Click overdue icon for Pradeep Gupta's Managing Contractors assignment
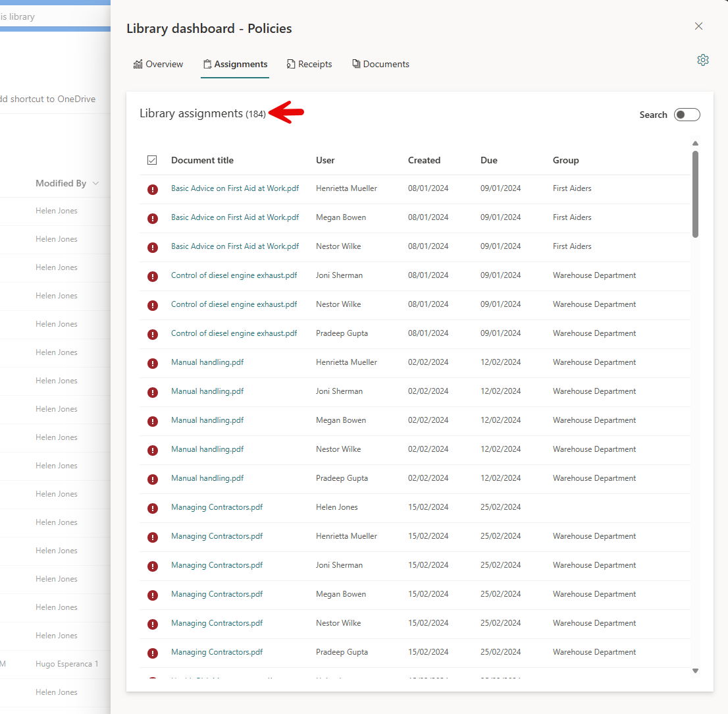Screen dimensions: 728x714 [152, 653]
